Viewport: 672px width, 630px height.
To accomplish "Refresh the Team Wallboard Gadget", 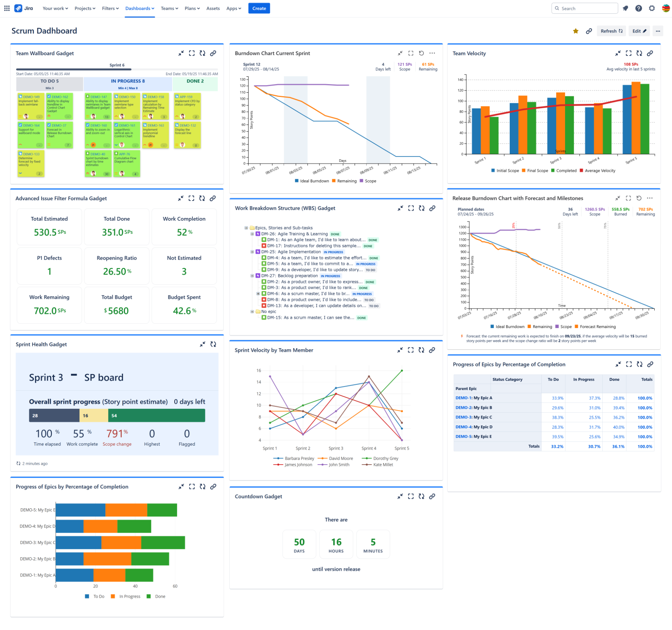I will pos(203,53).
